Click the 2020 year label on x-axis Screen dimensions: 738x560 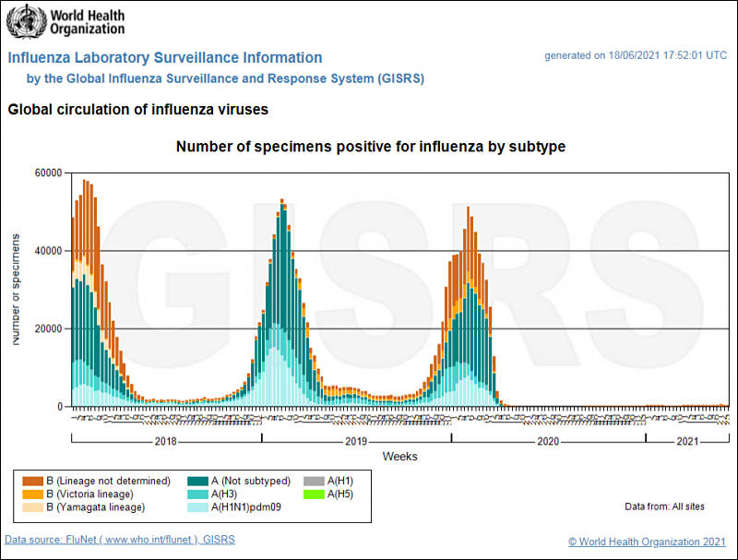click(548, 441)
